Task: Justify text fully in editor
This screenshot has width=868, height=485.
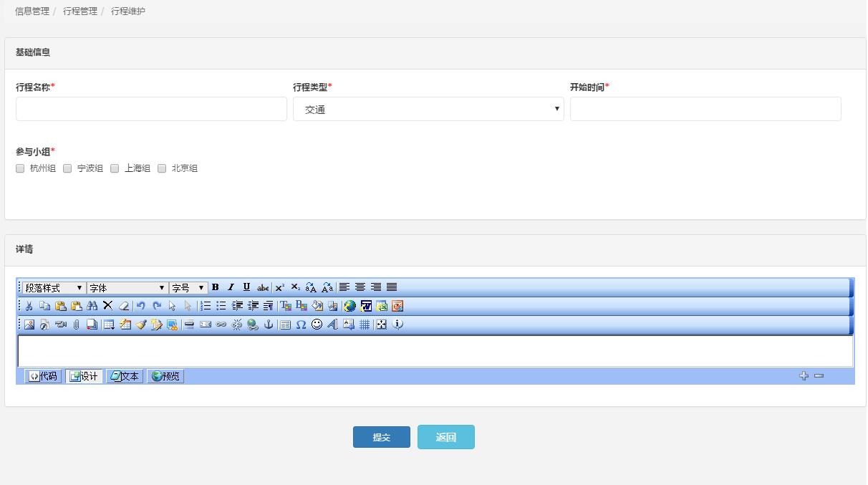Action: tap(392, 287)
